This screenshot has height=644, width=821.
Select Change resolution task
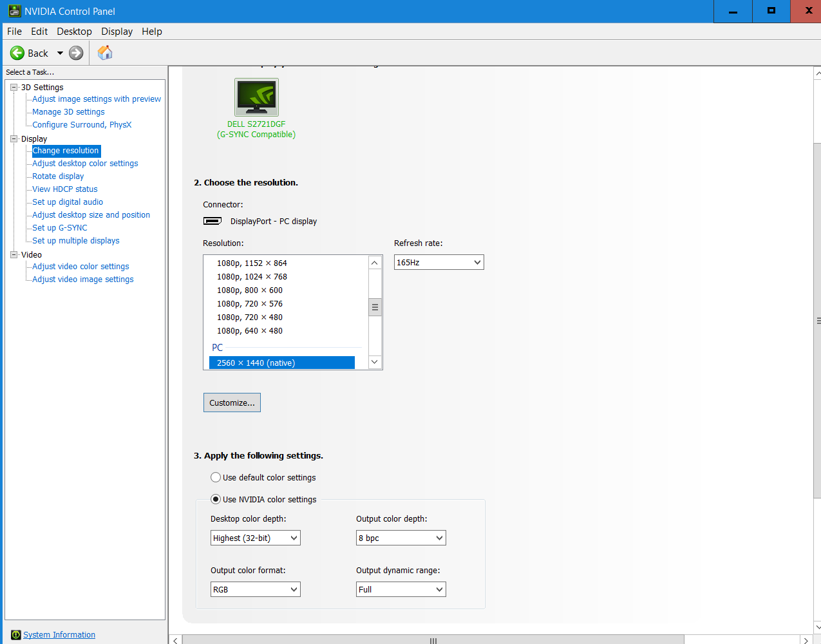click(x=66, y=151)
